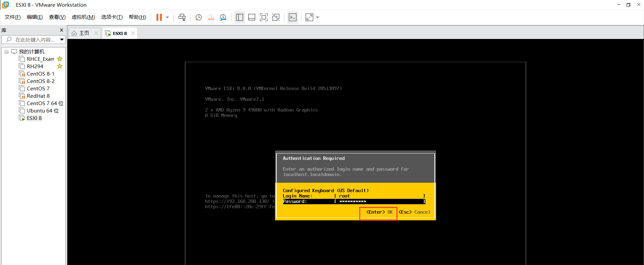Screen dimensions: 644x265
Task: Open the 虚拟机(M) menu
Action: point(84,17)
